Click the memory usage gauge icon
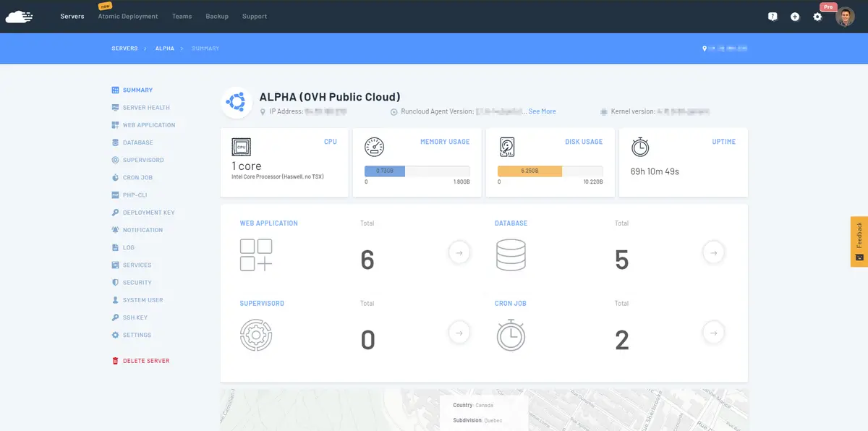 [374, 147]
